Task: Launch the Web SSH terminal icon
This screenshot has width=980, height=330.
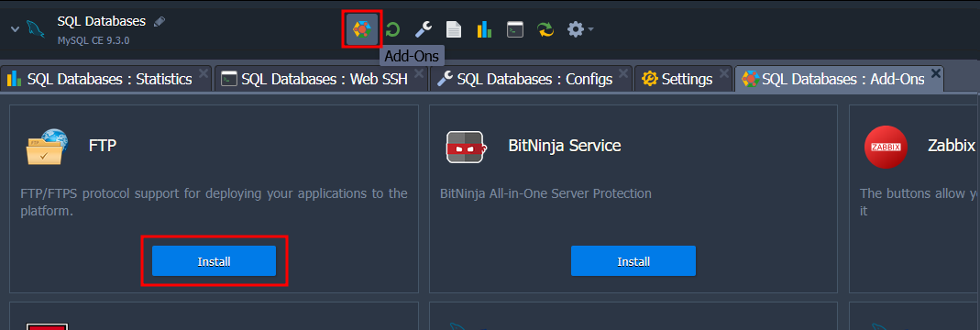Action: [x=515, y=29]
